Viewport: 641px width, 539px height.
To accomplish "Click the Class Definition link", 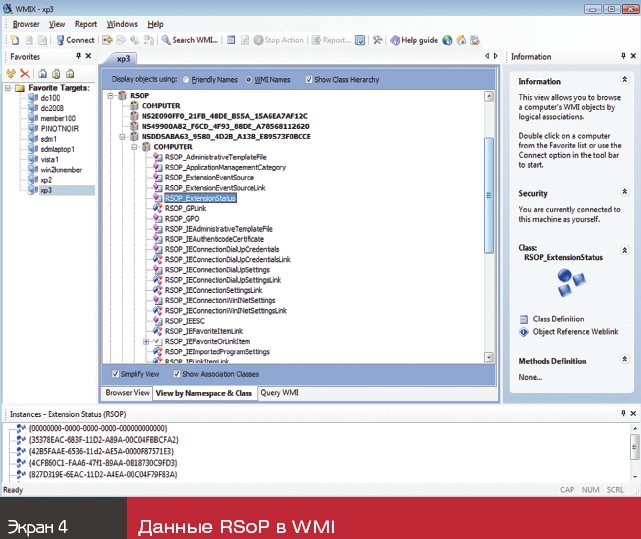I will click(560, 318).
